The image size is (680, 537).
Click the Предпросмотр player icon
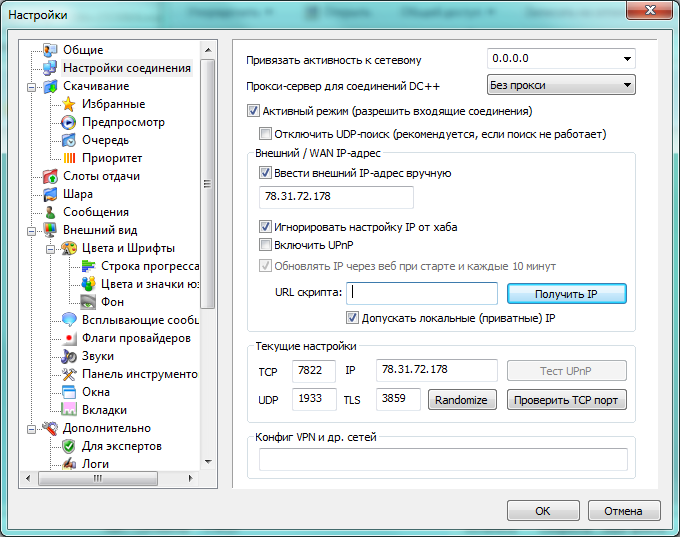pos(69,122)
